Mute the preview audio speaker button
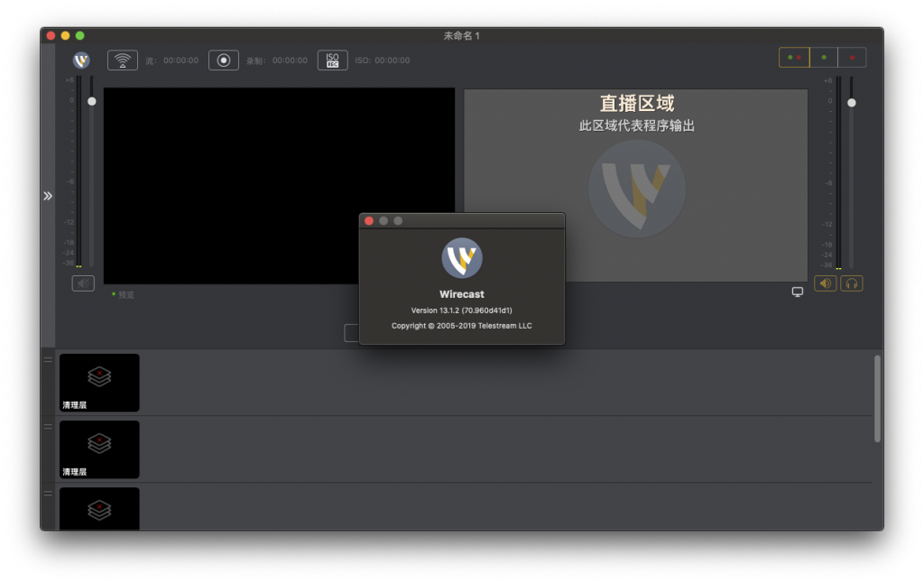 pyautogui.click(x=83, y=283)
